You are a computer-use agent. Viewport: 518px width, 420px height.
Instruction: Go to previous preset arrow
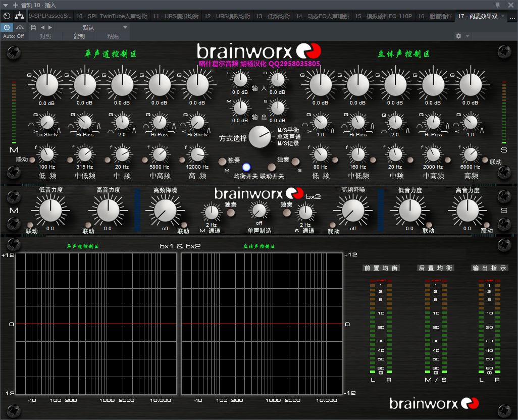[42, 27]
